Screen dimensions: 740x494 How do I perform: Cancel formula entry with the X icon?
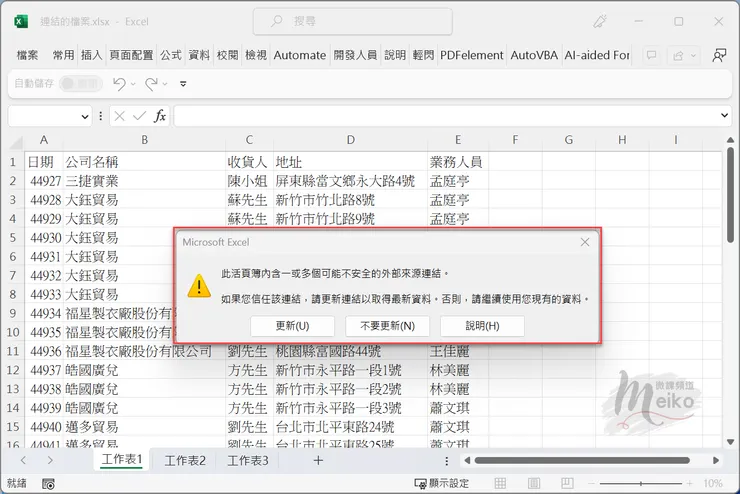(119, 116)
